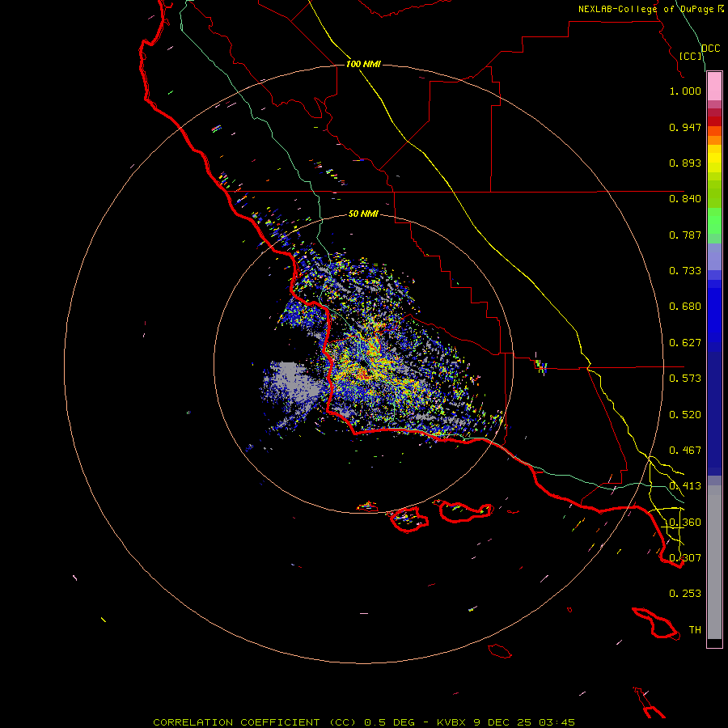Screen dimensions: 728x728
Task: Click the 1.000 legend value
Action: (685, 91)
